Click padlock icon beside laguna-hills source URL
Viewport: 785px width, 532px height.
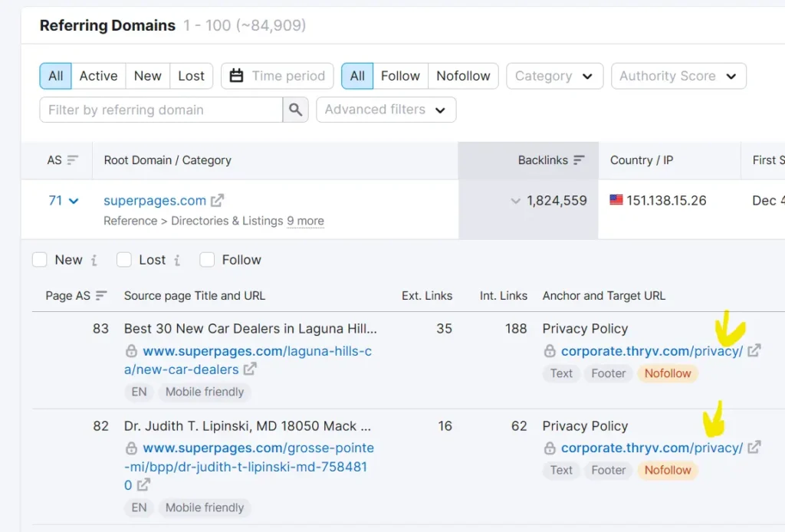[x=131, y=351]
